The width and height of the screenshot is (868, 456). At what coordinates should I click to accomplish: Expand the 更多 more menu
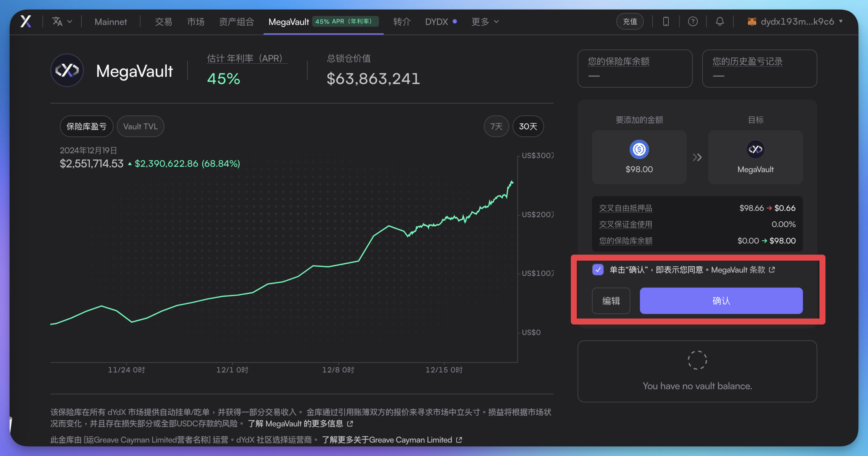point(485,22)
